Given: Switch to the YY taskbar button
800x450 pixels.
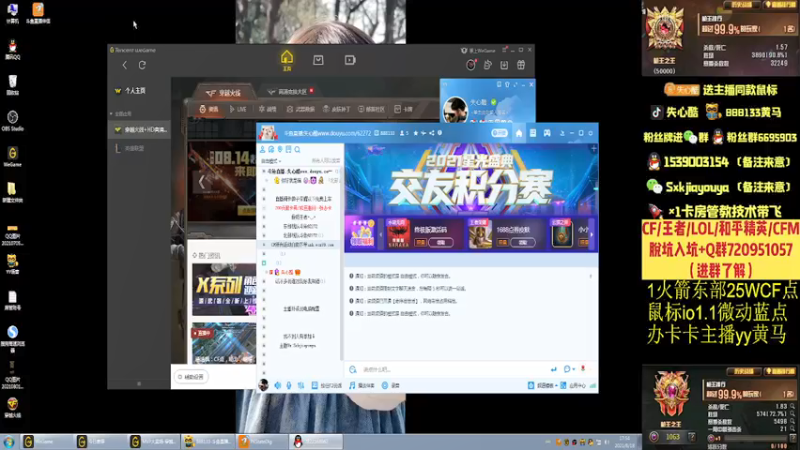Looking at the screenshot, I should coord(208,442).
